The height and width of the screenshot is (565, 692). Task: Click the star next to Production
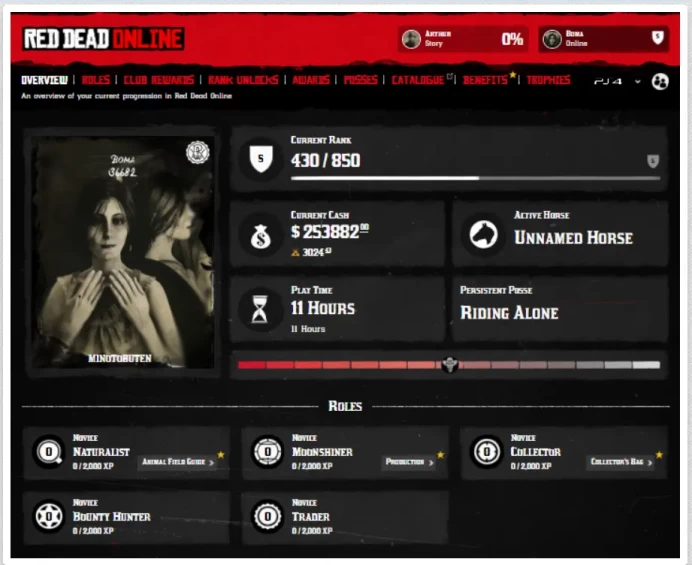click(440, 455)
